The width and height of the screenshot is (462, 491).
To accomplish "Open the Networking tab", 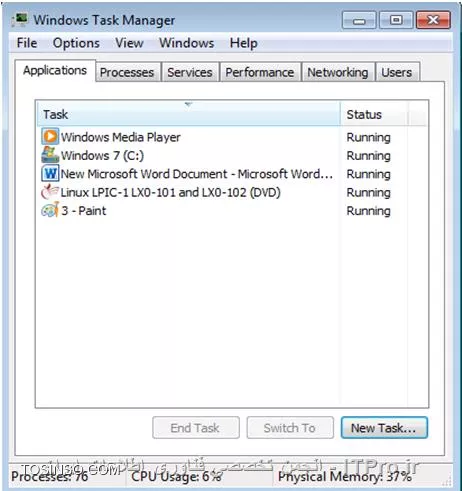I will pos(338,72).
